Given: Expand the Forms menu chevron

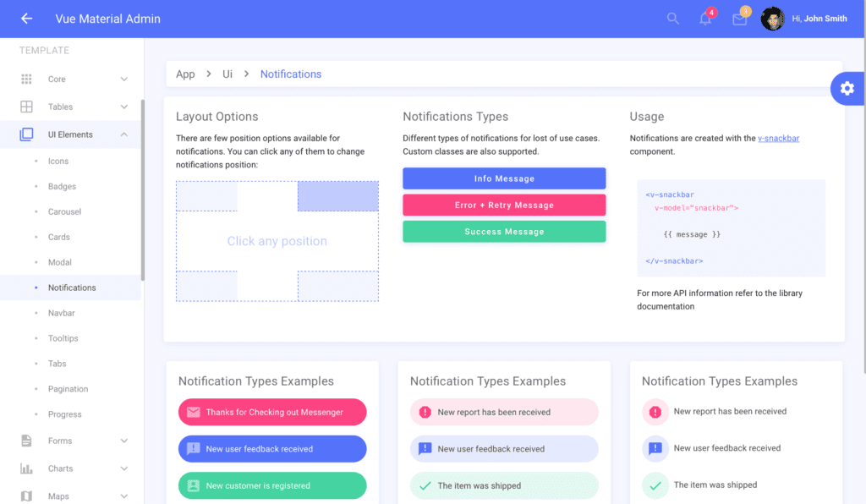Looking at the screenshot, I should pyautogui.click(x=123, y=441).
